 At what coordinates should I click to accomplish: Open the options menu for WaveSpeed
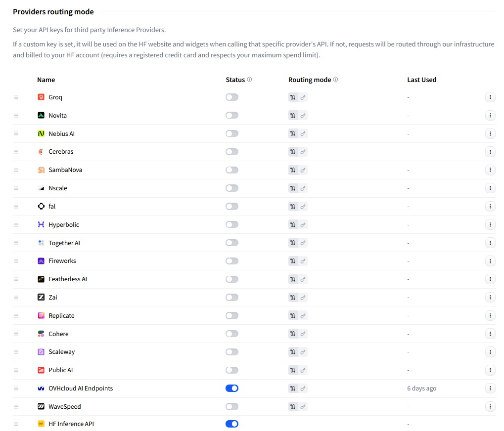tap(490, 407)
